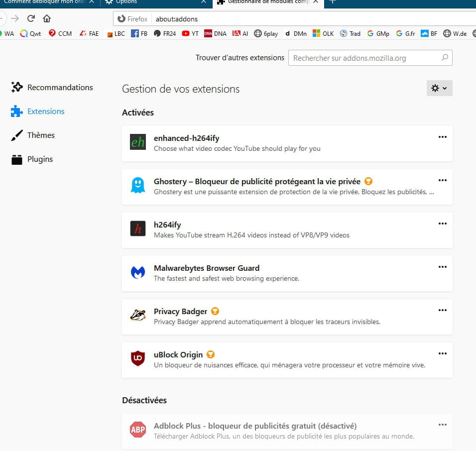Image resolution: width=476 pixels, height=451 pixels.
Task: Open the Trad bookmark
Action: [x=351, y=33]
